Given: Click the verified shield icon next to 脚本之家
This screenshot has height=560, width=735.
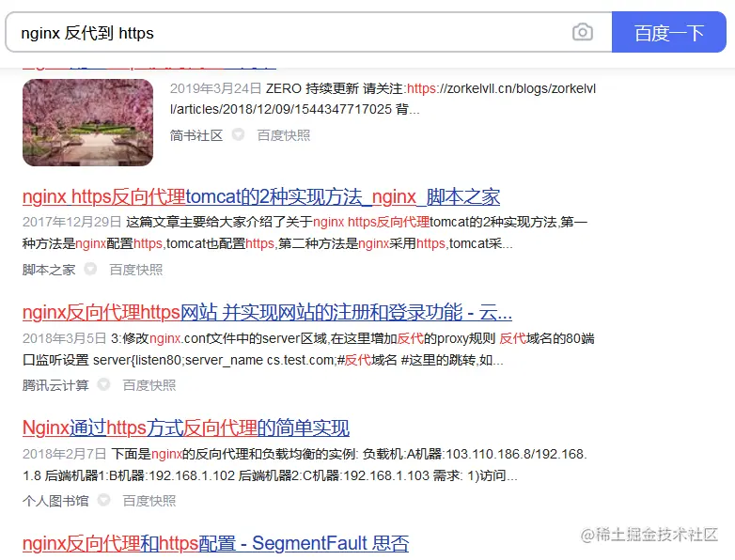Looking at the screenshot, I should 90,269.
